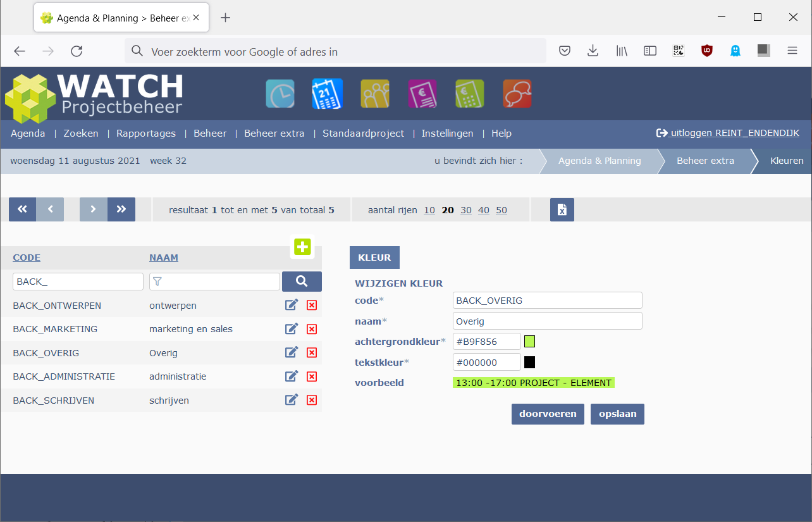The image size is (812, 522).
Task: Go to Agenda & Planning breadcrumb
Action: [600, 161]
